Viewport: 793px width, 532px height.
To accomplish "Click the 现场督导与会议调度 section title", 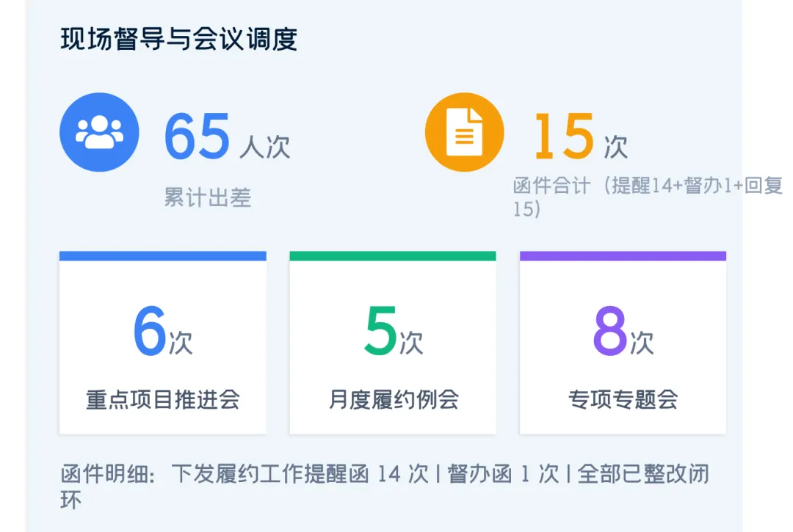I will coord(179,40).
